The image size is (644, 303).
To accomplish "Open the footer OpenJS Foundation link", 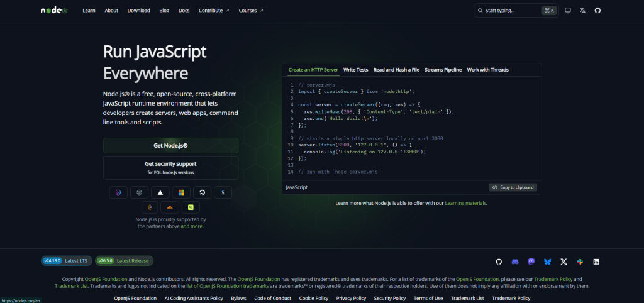I will (135, 299).
